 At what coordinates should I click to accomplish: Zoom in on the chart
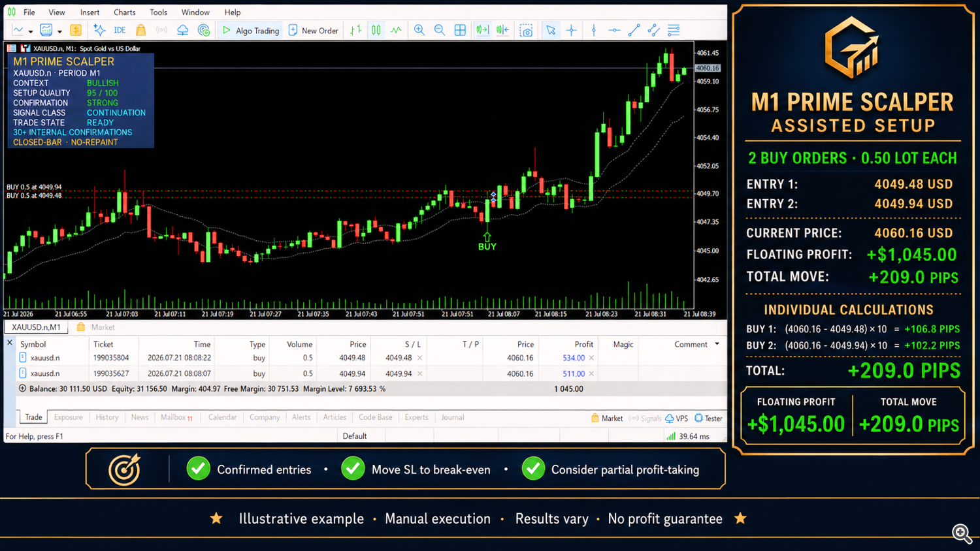click(419, 30)
